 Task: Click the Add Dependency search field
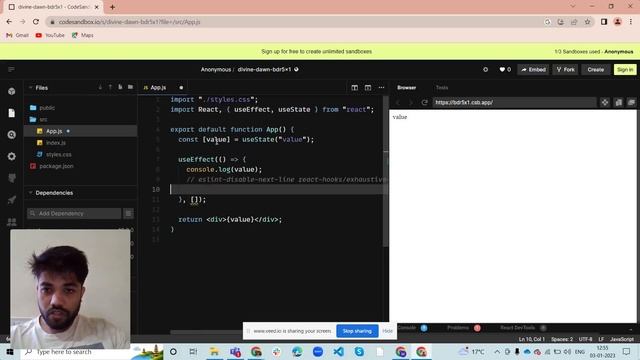pyautogui.click(x=74, y=213)
